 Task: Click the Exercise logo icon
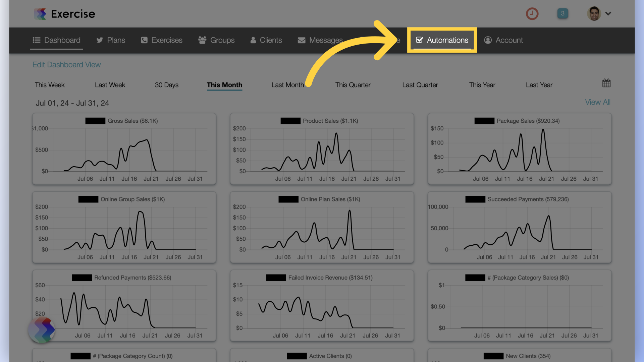pos(40,14)
